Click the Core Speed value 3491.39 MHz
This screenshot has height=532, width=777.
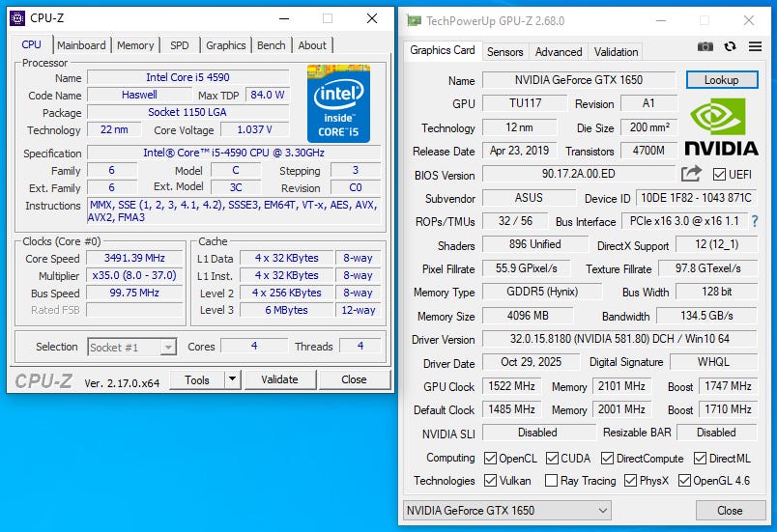point(134,258)
